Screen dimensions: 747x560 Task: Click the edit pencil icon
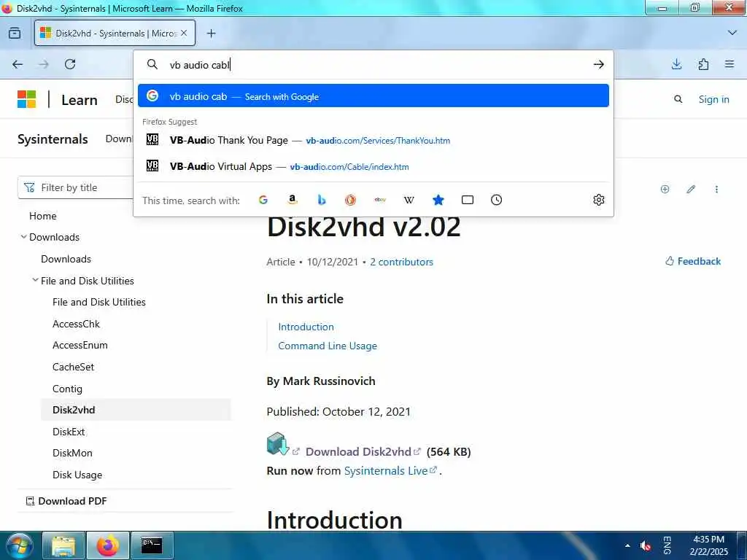[x=691, y=189]
